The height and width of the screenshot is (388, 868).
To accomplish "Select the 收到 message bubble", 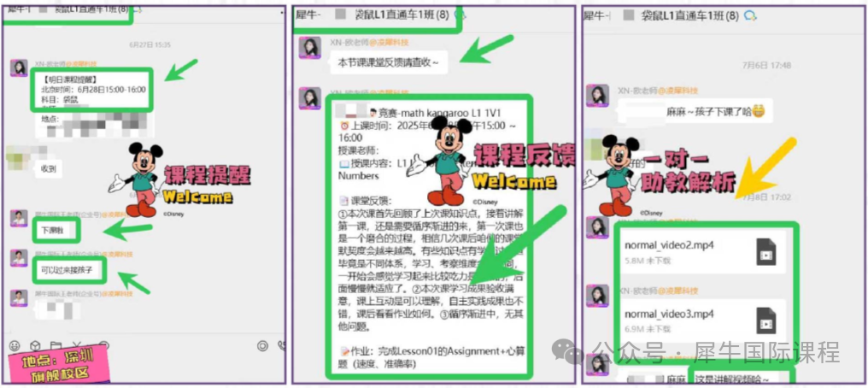I will pyautogui.click(x=48, y=169).
